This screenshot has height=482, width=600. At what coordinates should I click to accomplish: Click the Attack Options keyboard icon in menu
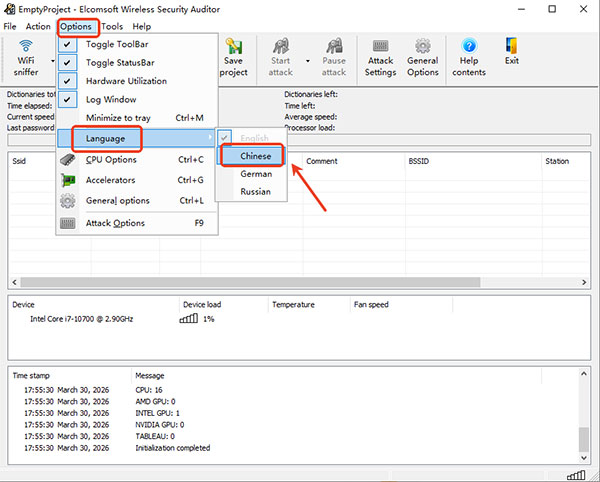tap(68, 223)
